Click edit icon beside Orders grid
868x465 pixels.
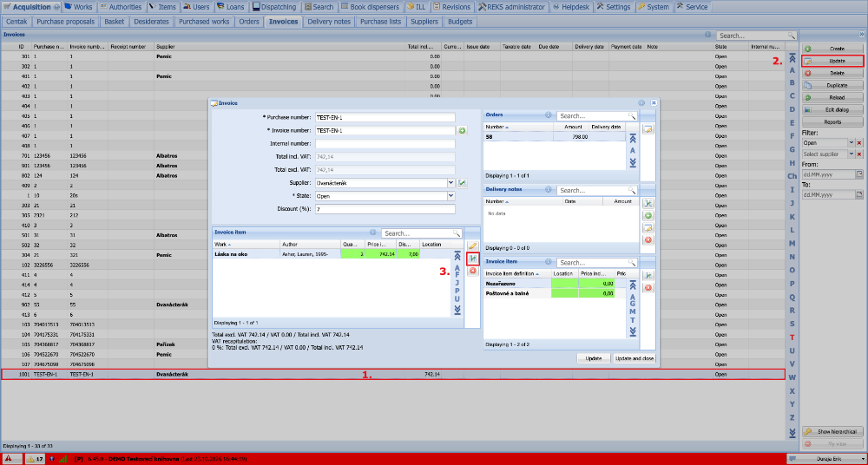(648, 129)
